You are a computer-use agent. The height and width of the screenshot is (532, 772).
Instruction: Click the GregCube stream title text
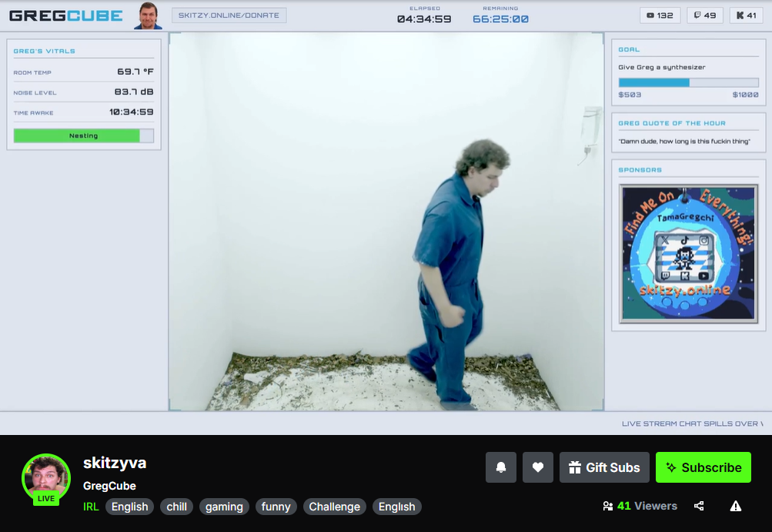coord(109,486)
